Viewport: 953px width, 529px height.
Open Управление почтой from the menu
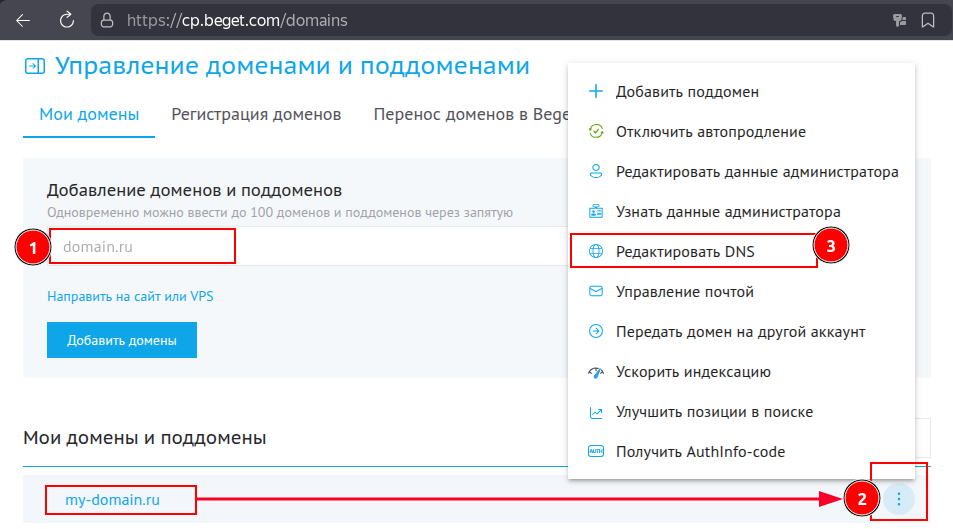tap(741, 292)
